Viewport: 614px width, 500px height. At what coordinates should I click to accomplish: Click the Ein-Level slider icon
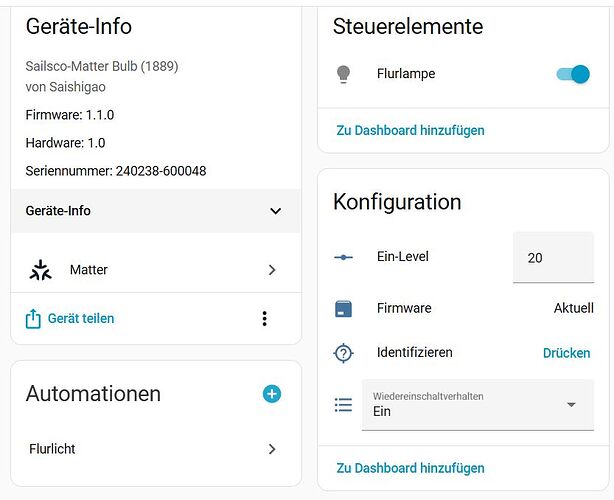point(344,257)
